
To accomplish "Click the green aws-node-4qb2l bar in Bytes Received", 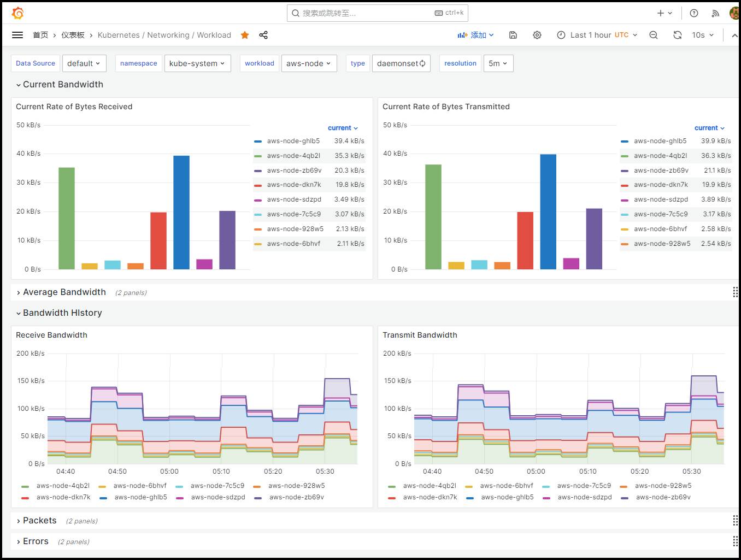I will point(67,218).
